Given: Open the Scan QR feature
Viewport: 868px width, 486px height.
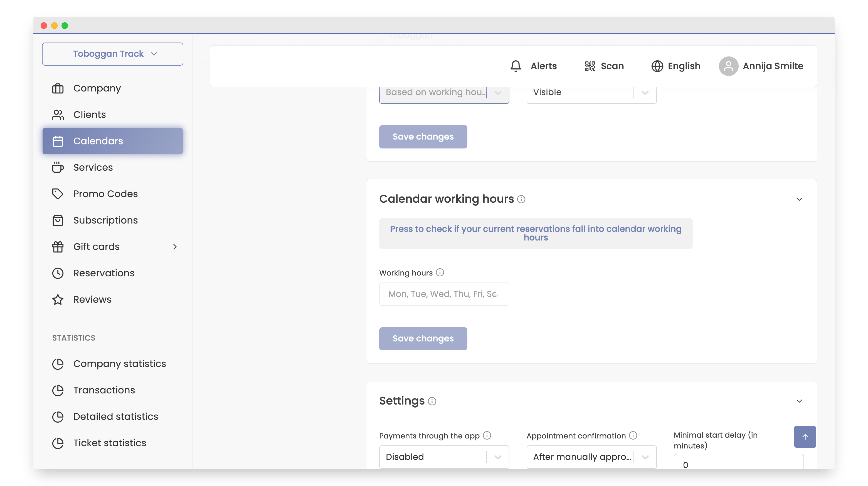Looking at the screenshot, I should (590, 66).
